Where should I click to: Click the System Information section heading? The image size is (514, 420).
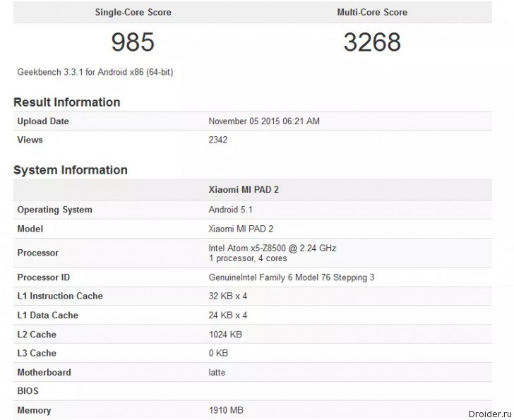[x=71, y=170]
